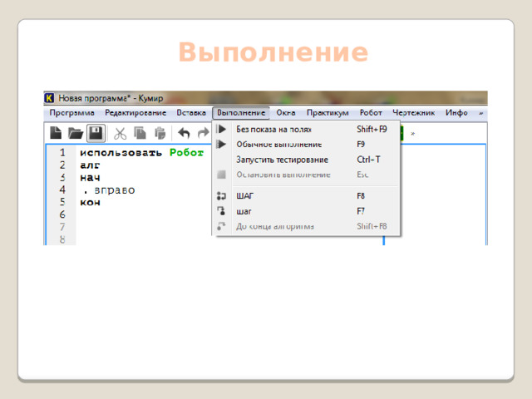Click the Copy toolbar icon
The image size is (532, 399).
point(140,133)
